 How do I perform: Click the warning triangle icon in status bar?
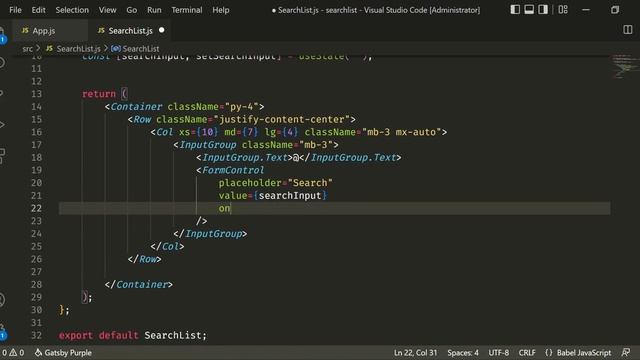[x=13, y=353]
